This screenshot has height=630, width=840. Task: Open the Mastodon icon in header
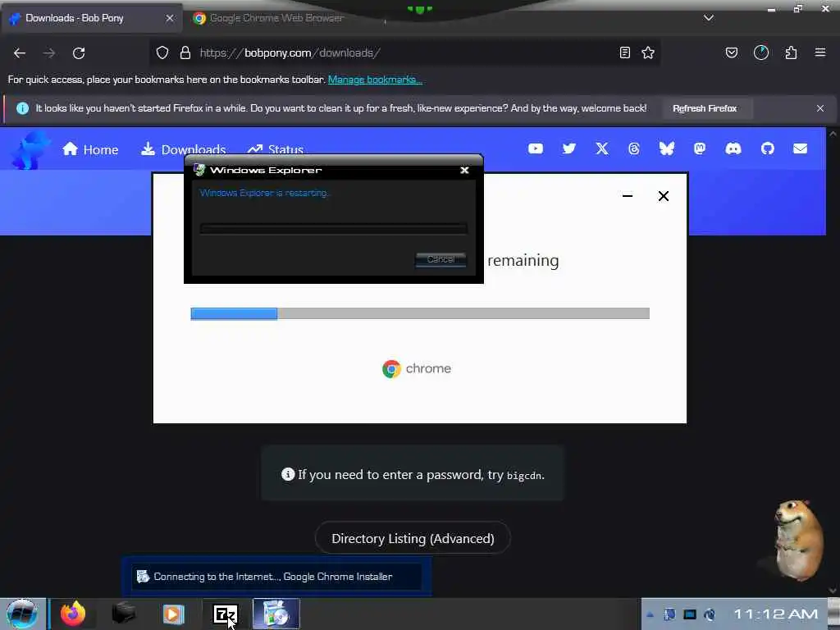pyautogui.click(x=700, y=148)
